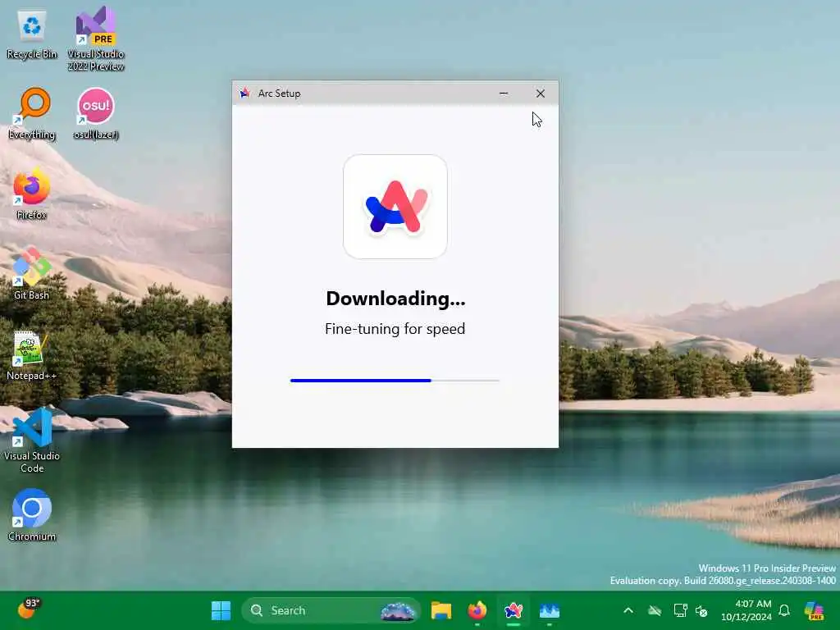The width and height of the screenshot is (840, 630).
Task: Open the Recycle Bin desktop icon
Action: [32, 33]
